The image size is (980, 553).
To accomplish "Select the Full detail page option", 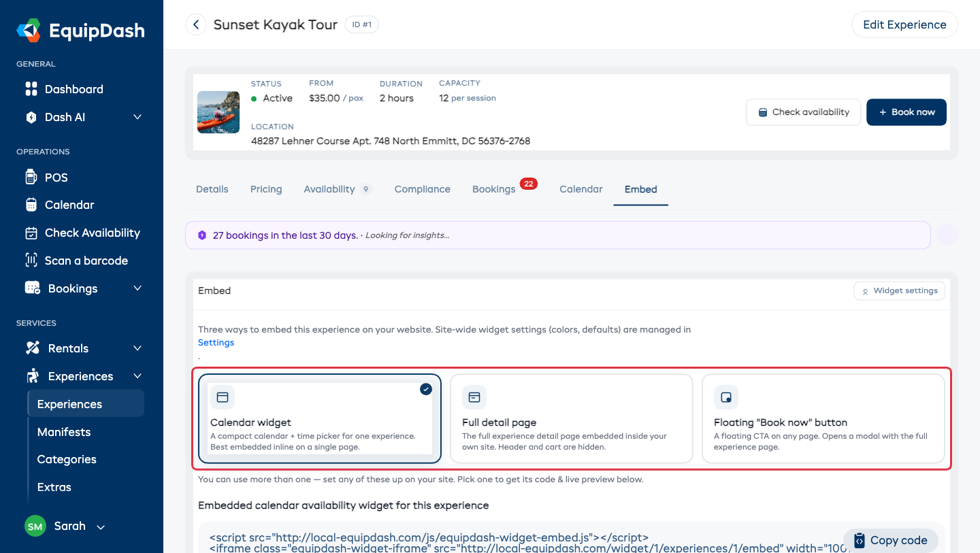I will (x=572, y=418).
